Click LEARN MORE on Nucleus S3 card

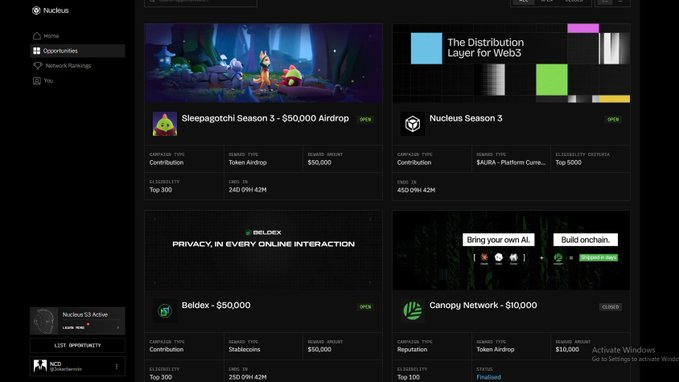tap(73, 328)
